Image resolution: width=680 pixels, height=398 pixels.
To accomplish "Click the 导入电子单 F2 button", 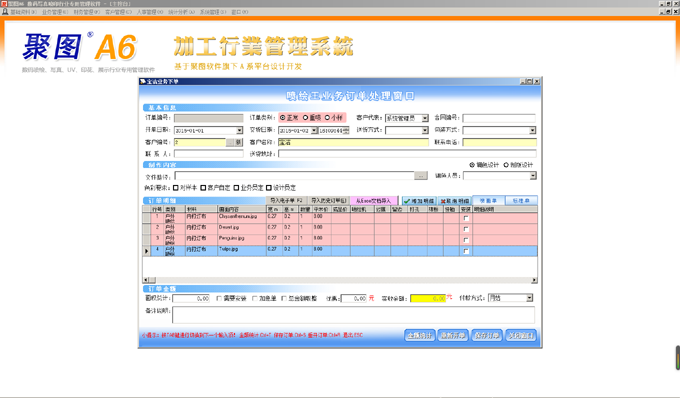I will (x=286, y=200).
